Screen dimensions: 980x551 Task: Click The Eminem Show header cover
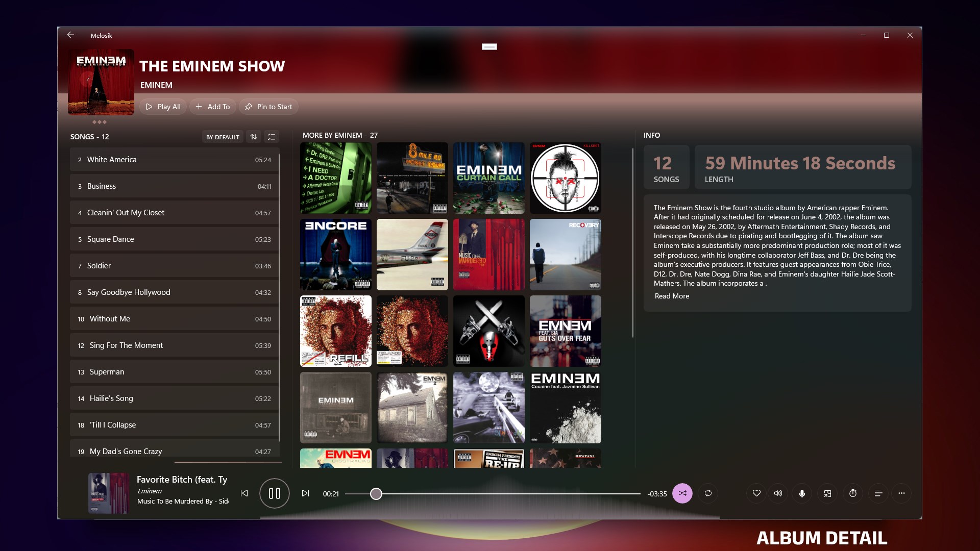(101, 82)
